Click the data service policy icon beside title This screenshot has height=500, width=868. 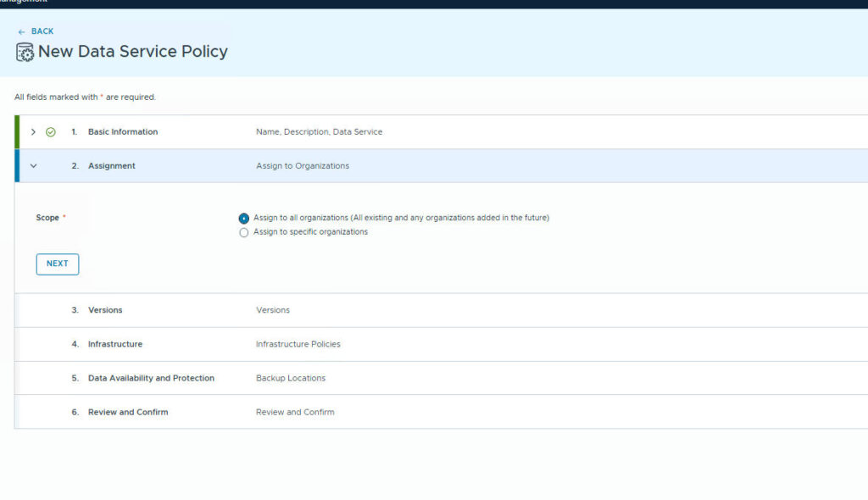click(25, 52)
